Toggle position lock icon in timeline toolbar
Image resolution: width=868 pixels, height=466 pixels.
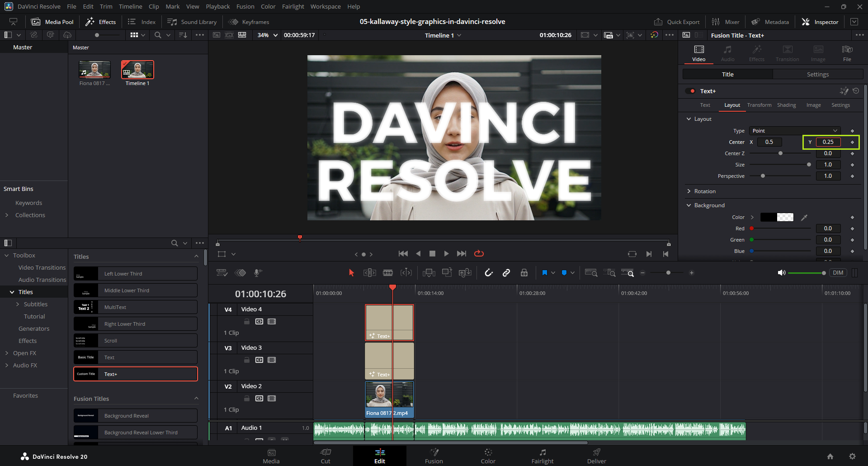[x=524, y=273]
